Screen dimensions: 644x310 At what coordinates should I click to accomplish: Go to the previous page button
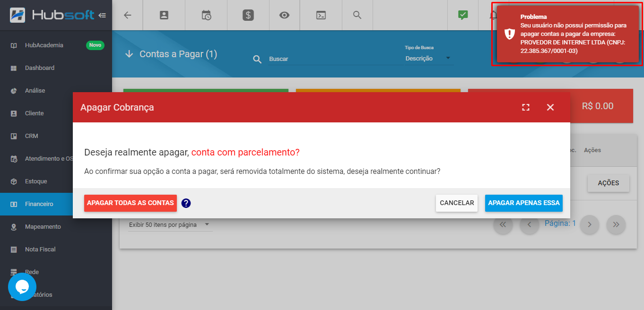pyautogui.click(x=530, y=224)
